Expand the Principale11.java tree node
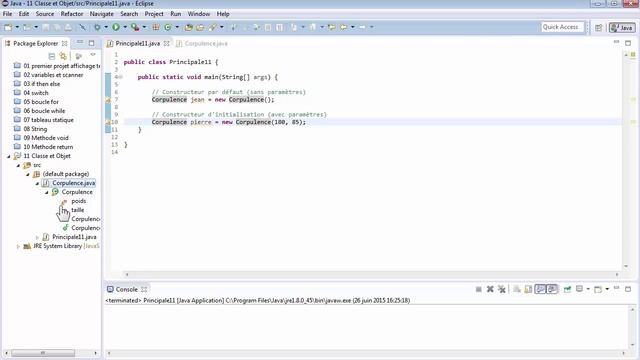640x360 pixels. 37,237
